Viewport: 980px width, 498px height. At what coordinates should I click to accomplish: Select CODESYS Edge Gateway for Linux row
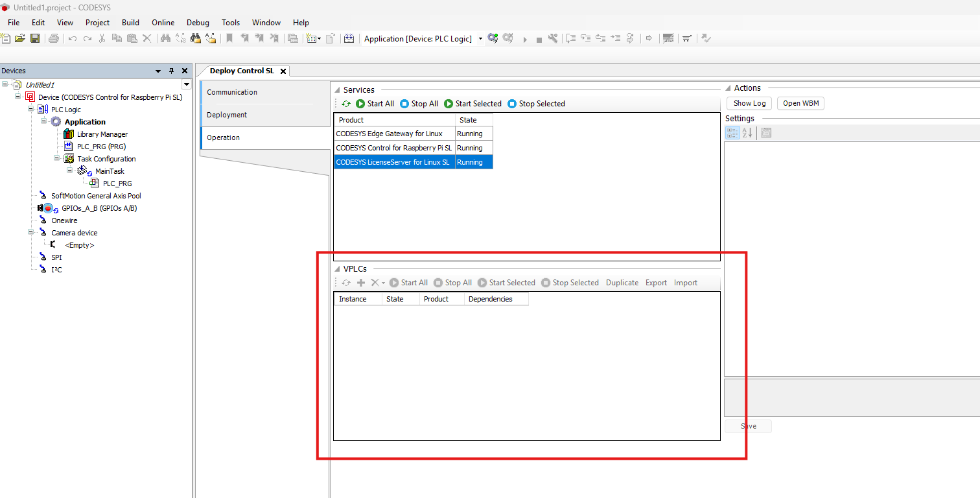click(x=389, y=134)
